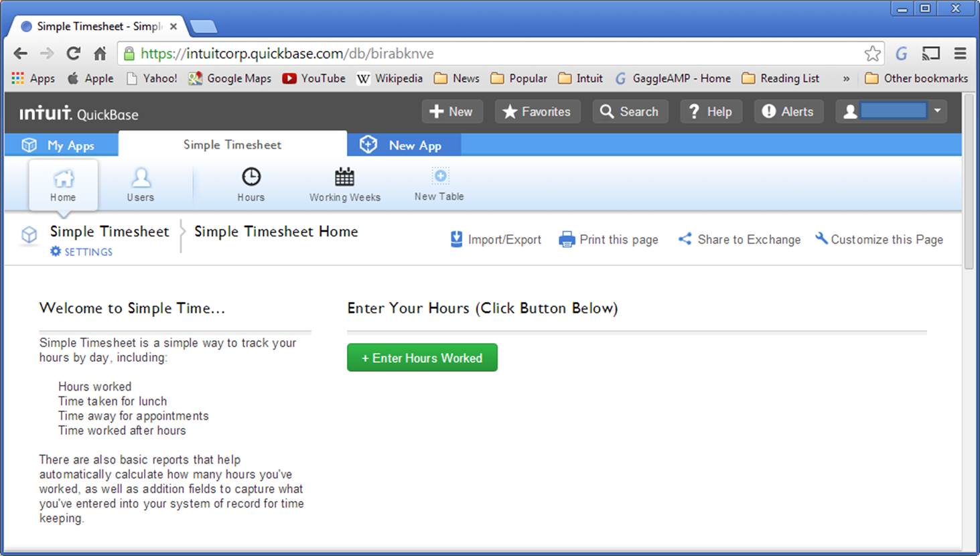The image size is (980, 556).
Task: Click the cube icon beside Simple Timesheet
Action: pos(29,234)
